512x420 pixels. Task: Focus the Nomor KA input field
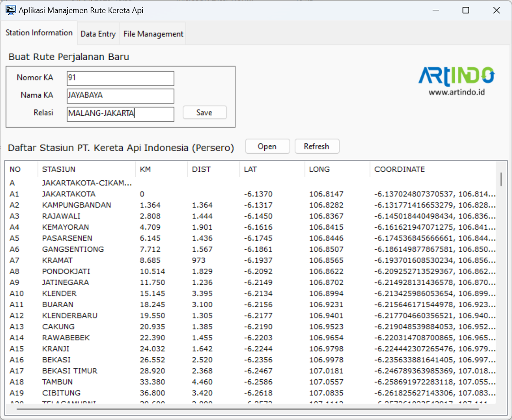click(120, 78)
